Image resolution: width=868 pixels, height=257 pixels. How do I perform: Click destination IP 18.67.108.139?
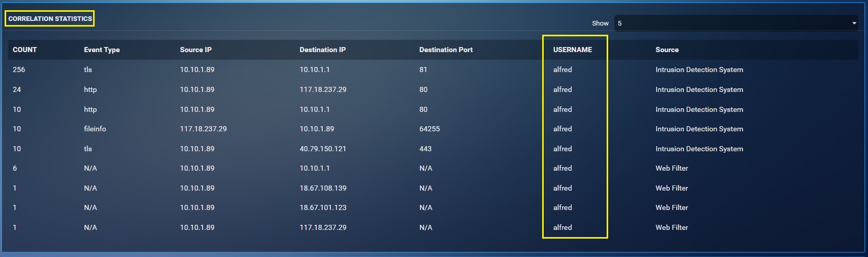pyautogui.click(x=323, y=188)
